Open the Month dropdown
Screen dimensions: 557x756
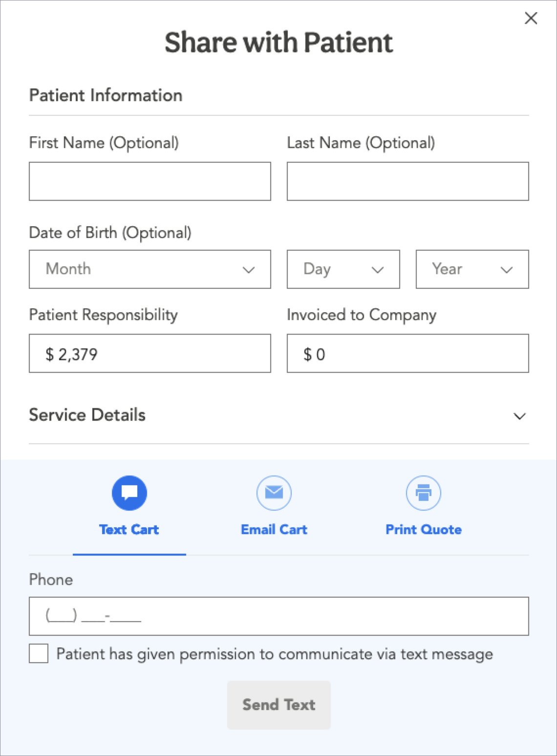pos(150,269)
